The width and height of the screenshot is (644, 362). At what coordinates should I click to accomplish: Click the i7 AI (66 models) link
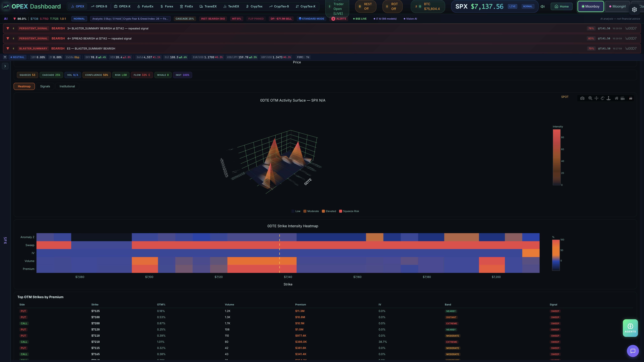pyautogui.click(x=385, y=19)
